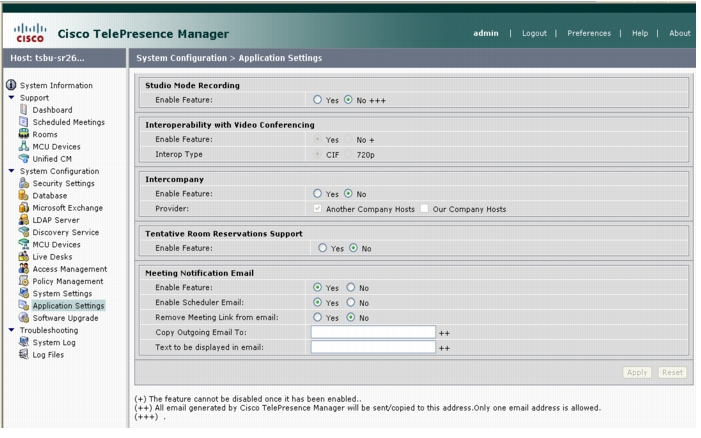Image resolution: width=701 pixels, height=438 pixels.
Task: Click the LDAP Server icon
Action: [24, 219]
